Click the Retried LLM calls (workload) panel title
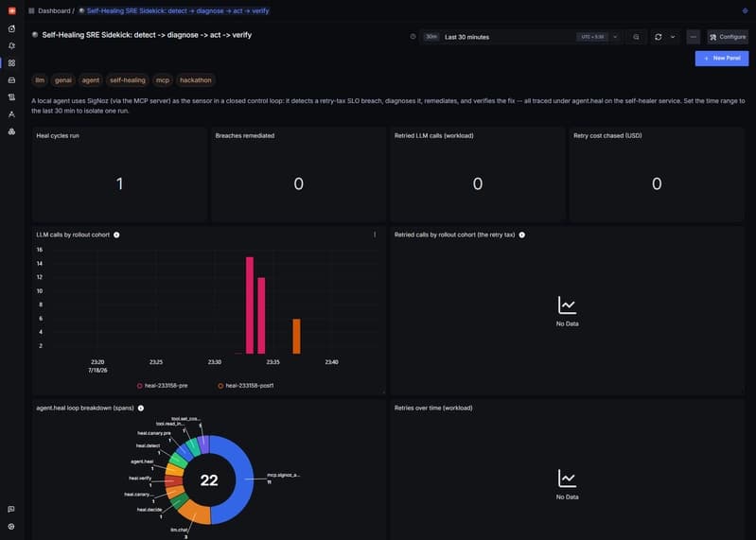Image resolution: width=756 pixels, height=540 pixels. [x=434, y=136]
